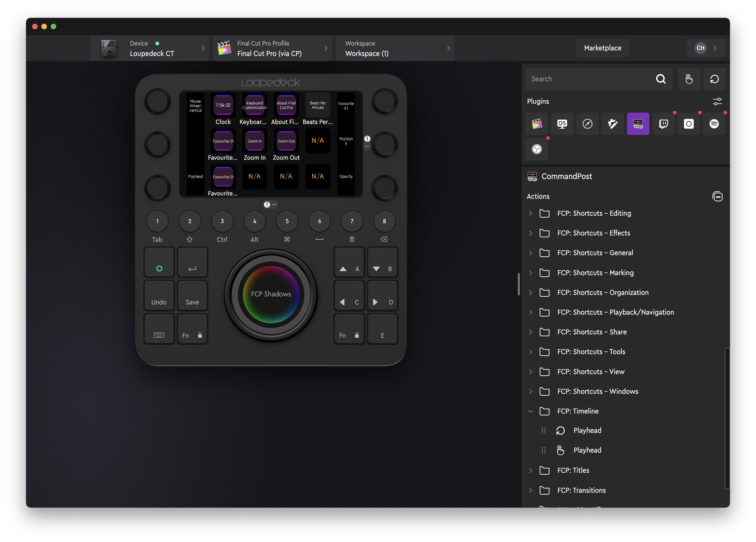Collapse the FCP: Timeline folder
The image size is (756, 542).
(x=530, y=411)
